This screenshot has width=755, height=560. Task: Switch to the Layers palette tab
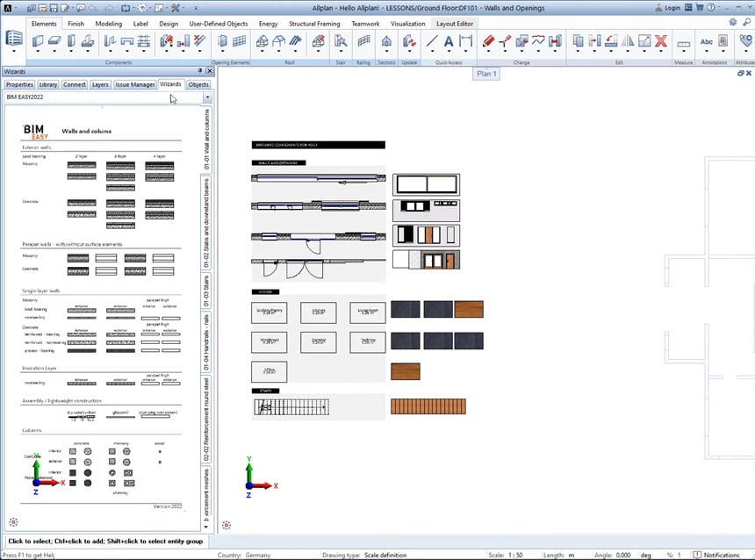click(100, 84)
